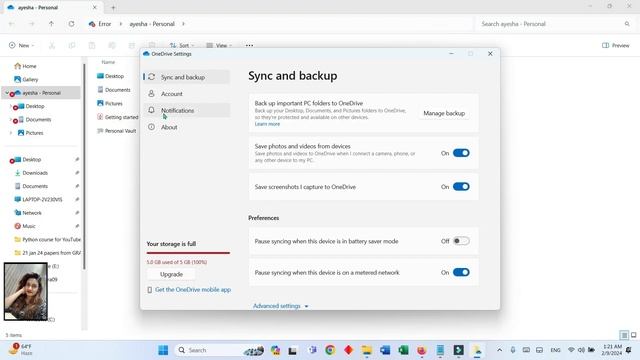
Task: Open pinned LAPTOP-2V230VIS in navigation pane
Action: point(38,199)
